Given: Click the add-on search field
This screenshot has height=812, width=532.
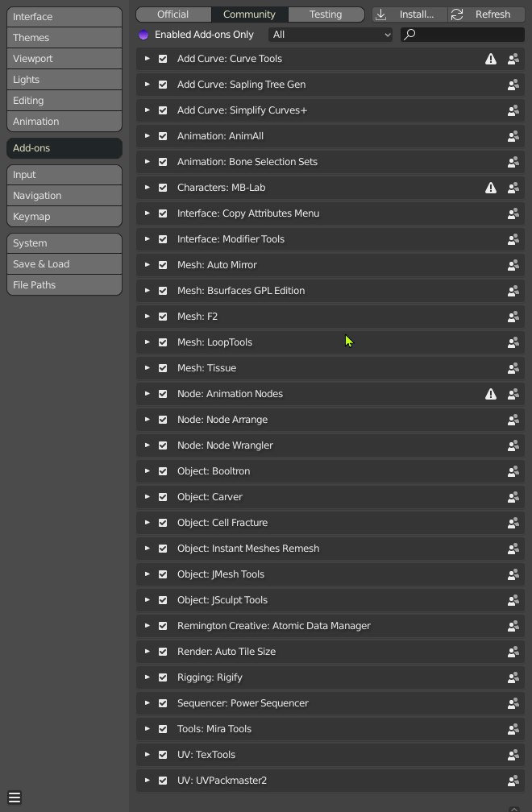Looking at the screenshot, I should tap(463, 35).
